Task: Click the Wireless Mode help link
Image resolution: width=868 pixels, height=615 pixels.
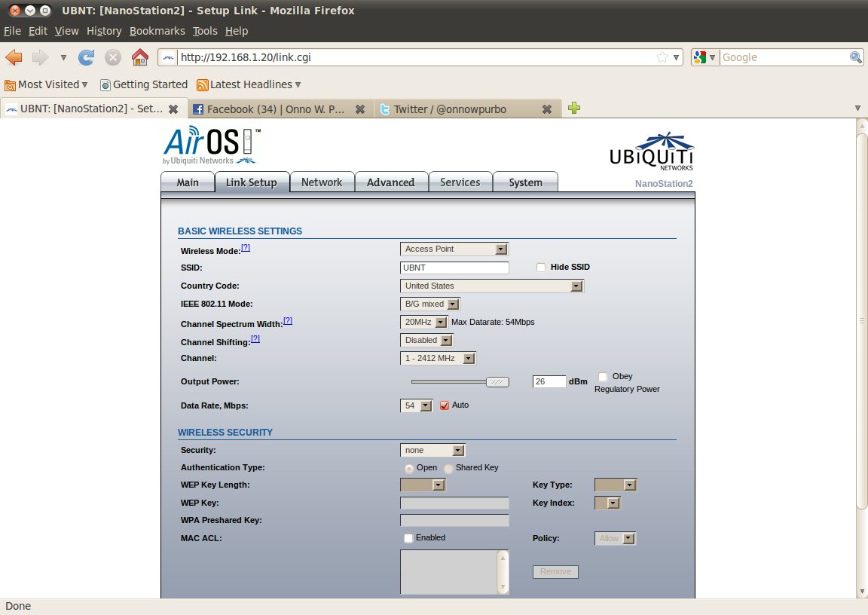Action: tap(245, 247)
